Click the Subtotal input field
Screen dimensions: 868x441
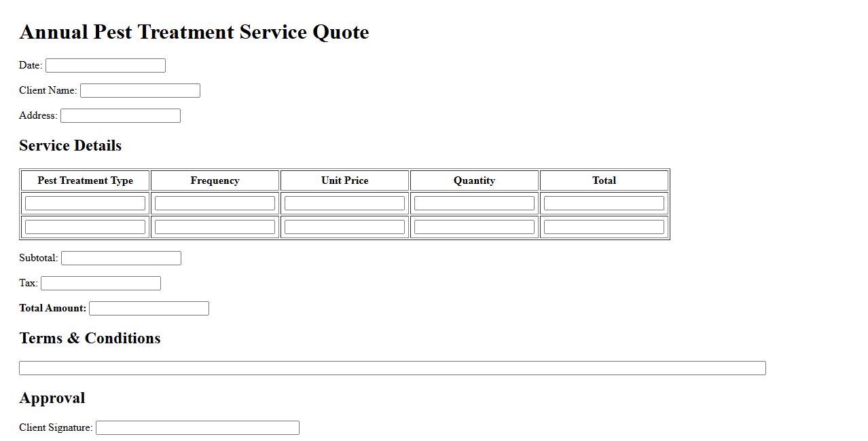121,258
